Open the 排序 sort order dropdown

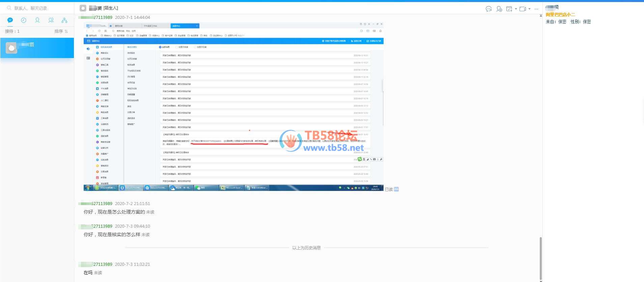[61, 31]
